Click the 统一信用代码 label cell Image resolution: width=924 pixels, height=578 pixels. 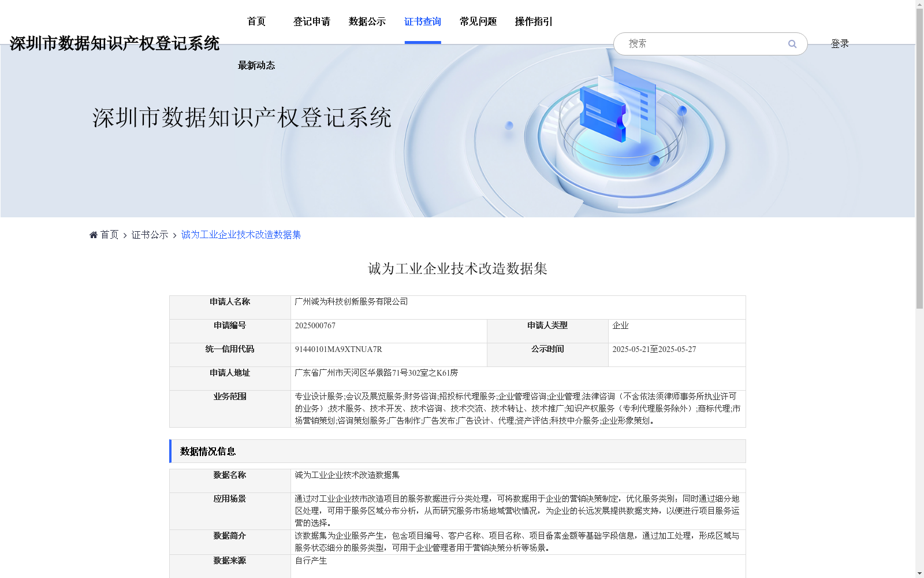pyautogui.click(x=230, y=355)
